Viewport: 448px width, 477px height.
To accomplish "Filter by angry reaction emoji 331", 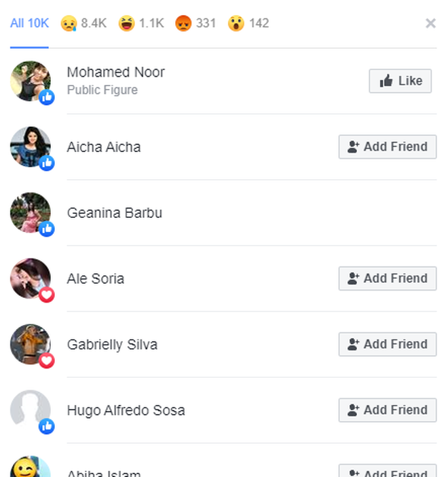I will [x=195, y=23].
